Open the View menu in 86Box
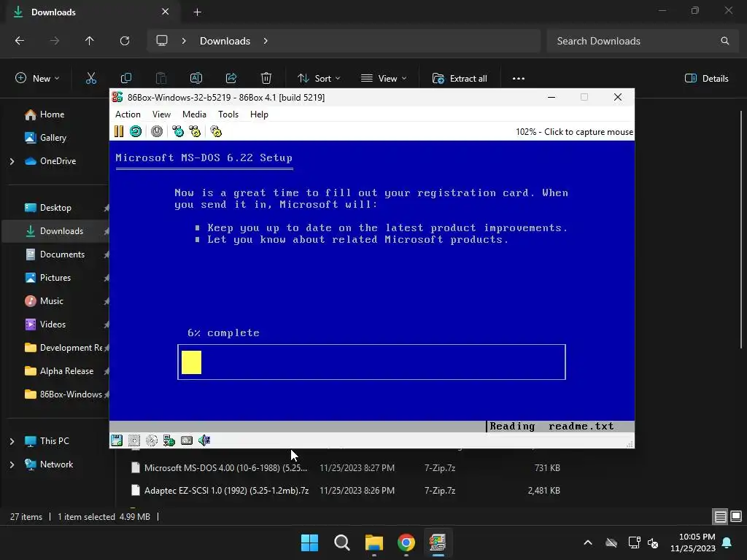The width and height of the screenshot is (747, 560). click(161, 114)
